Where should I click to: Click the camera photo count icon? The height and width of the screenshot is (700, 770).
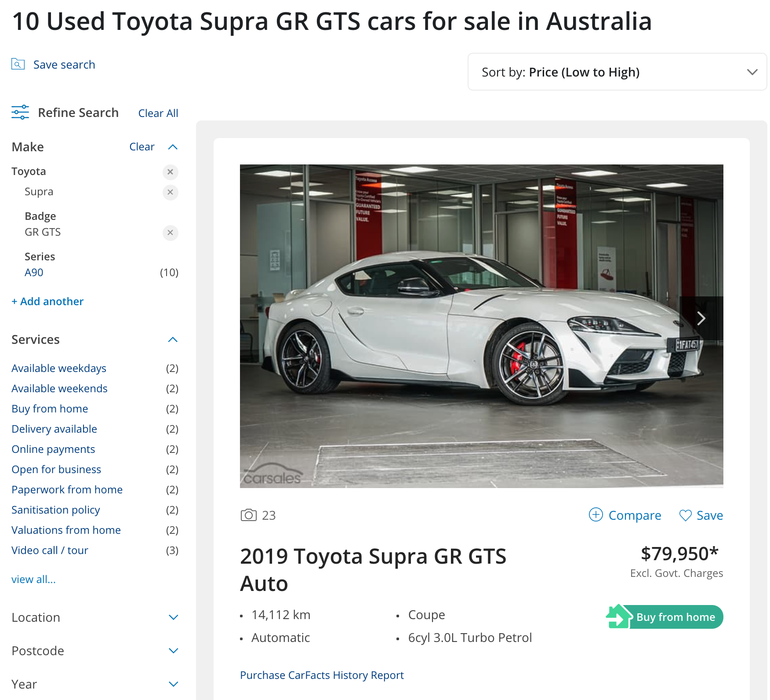249,515
